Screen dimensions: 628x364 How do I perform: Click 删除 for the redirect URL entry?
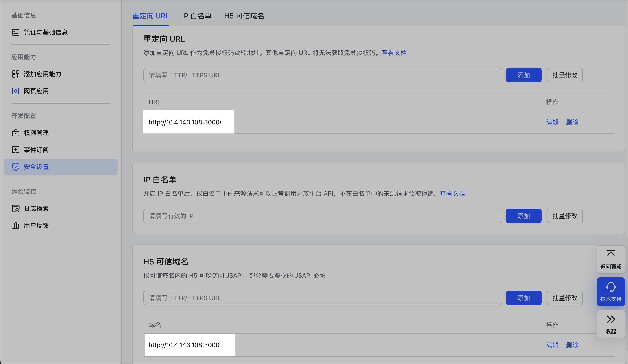[572, 122]
